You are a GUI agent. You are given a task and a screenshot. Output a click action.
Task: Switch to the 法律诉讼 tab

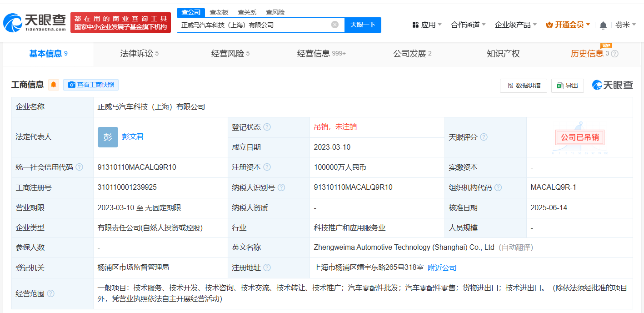[x=139, y=54]
